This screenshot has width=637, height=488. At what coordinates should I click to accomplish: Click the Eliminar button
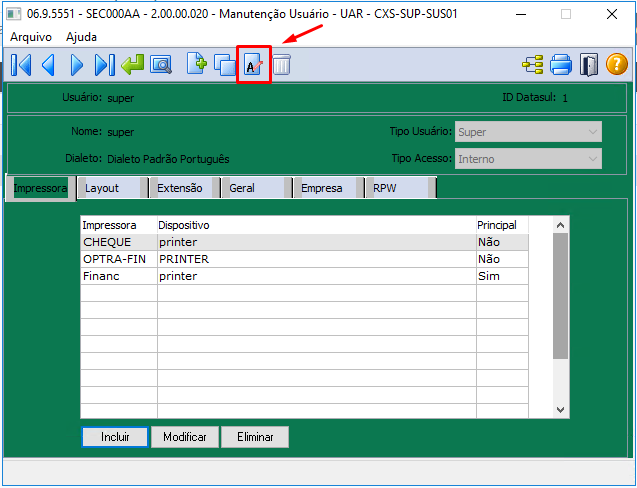(255, 437)
